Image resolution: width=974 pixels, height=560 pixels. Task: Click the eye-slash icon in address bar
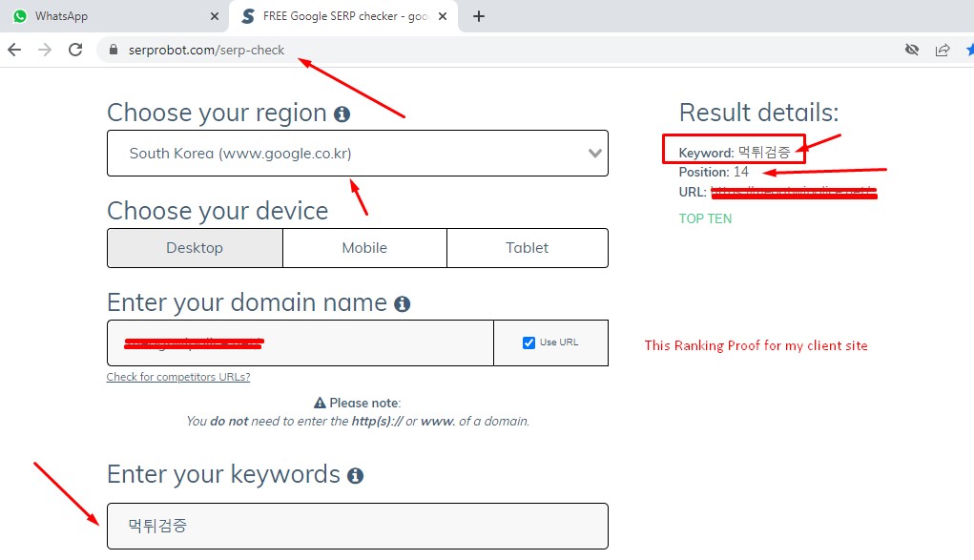[912, 50]
